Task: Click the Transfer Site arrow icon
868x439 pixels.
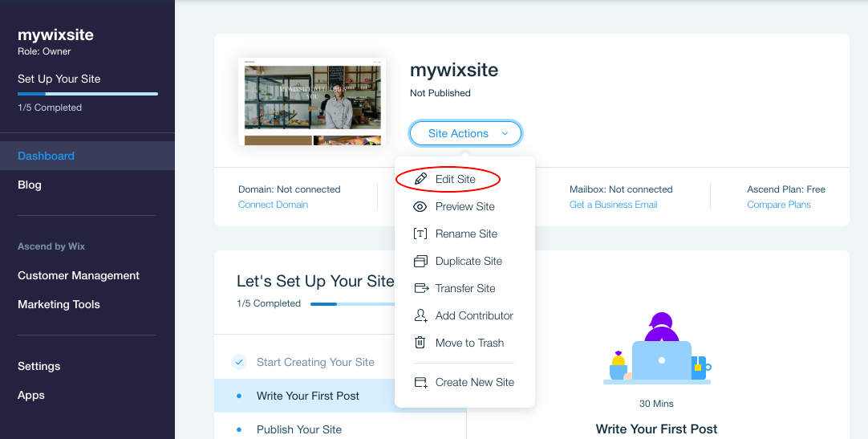Action: point(420,288)
